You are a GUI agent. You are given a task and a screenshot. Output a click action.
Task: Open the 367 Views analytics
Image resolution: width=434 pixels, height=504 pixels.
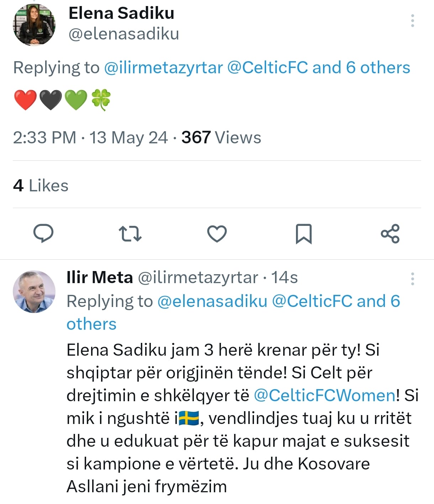(x=221, y=138)
